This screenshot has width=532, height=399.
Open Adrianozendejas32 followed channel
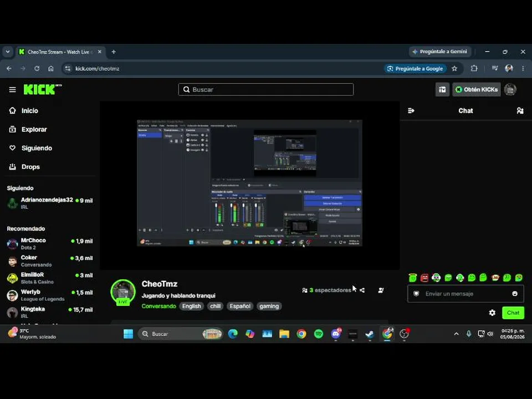pyautogui.click(x=50, y=203)
